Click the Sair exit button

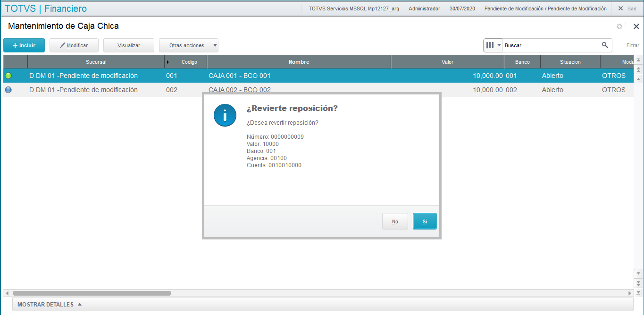(627, 9)
